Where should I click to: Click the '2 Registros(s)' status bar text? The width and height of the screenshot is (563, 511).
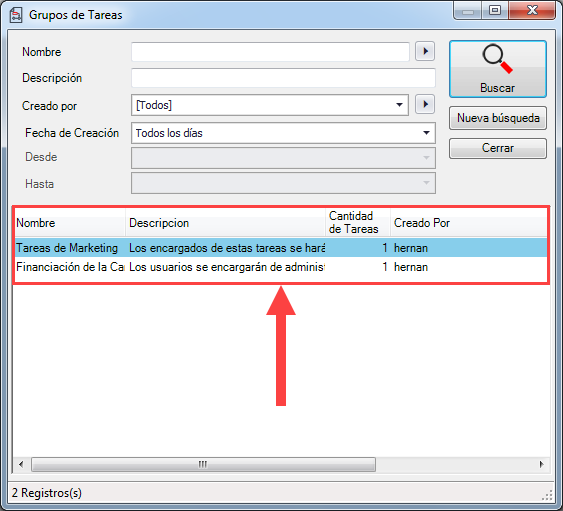coord(47,493)
